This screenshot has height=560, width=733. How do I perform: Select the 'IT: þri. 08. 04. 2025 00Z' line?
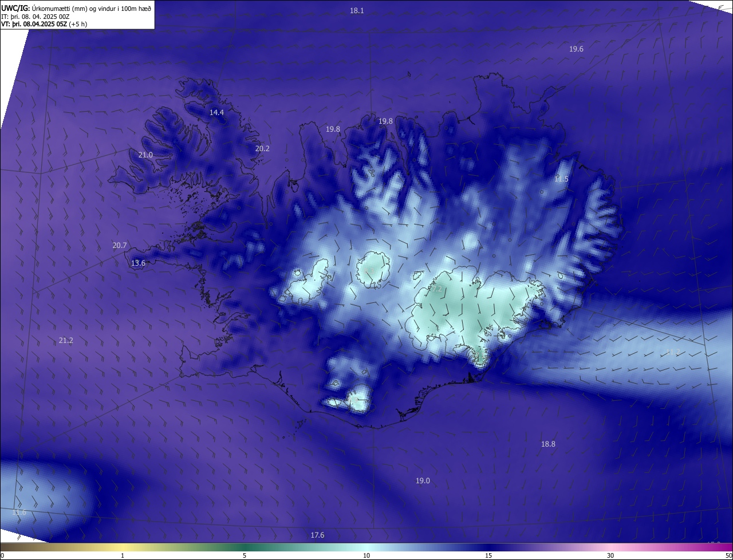pyautogui.click(x=36, y=16)
